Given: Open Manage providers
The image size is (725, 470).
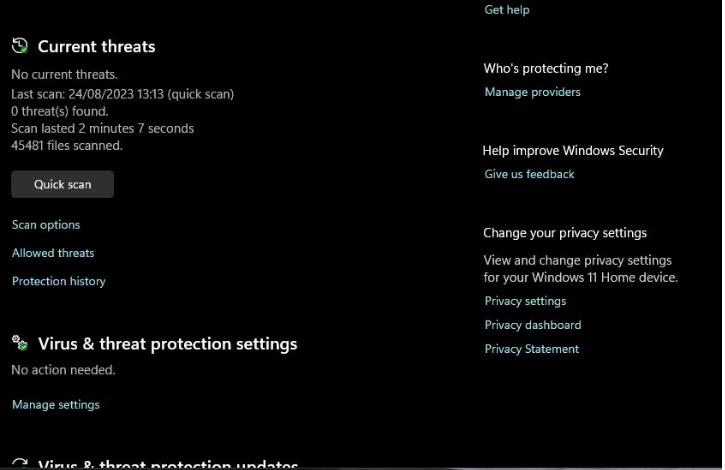Looking at the screenshot, I should (532, 92).
